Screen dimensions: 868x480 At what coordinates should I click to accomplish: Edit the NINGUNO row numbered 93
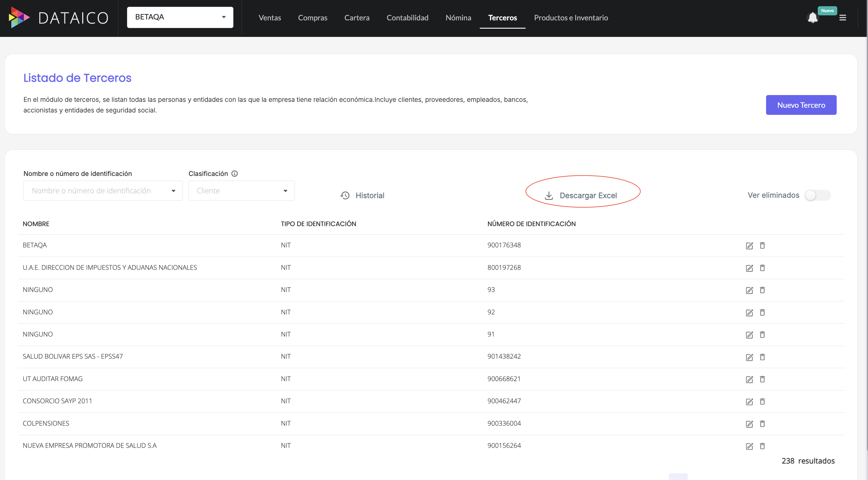click(750, 290)
